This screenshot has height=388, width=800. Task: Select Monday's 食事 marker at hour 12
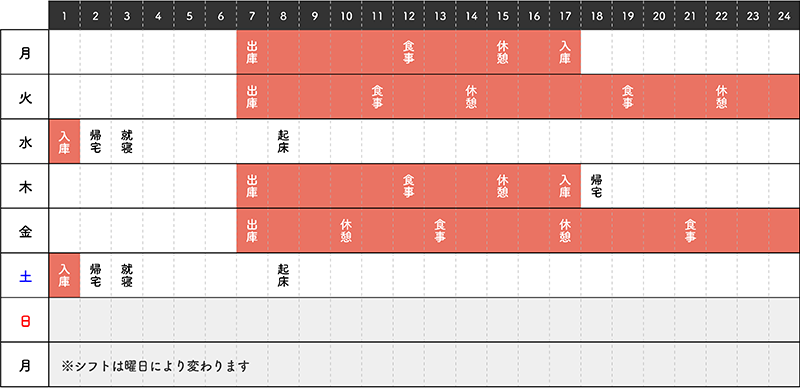[408, 52]
